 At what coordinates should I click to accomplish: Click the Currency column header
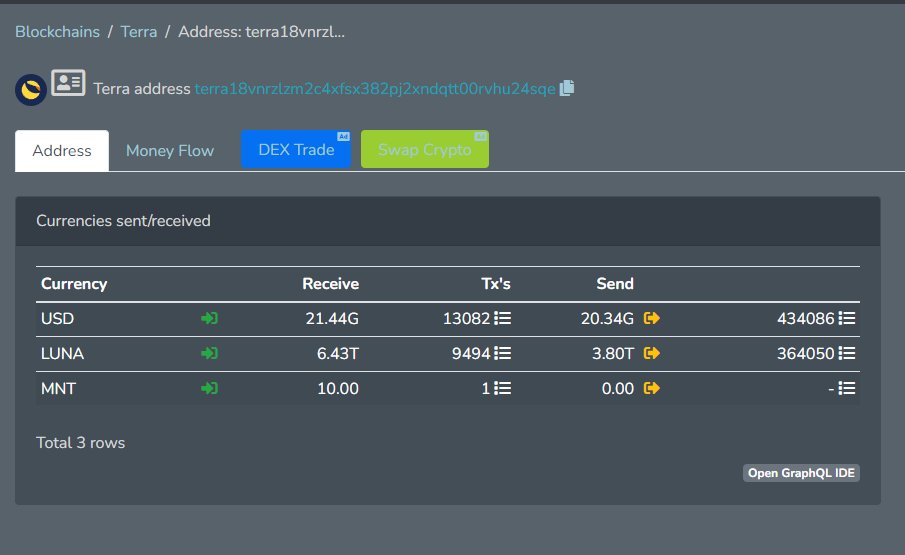(x=74, y=284)
